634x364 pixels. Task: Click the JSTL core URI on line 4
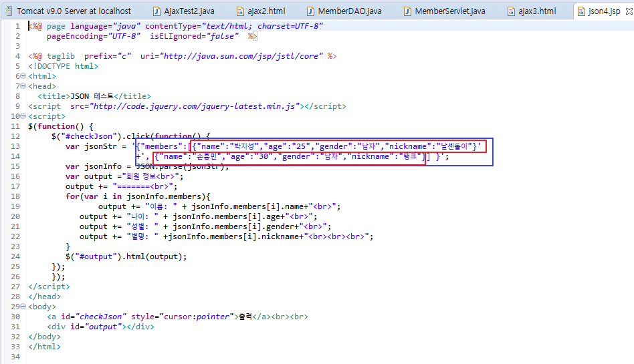click(241, 56)
